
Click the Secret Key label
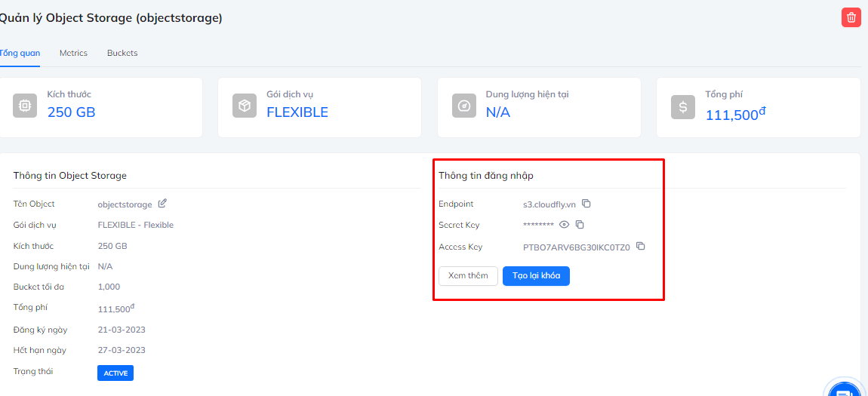tap(459, 225)
